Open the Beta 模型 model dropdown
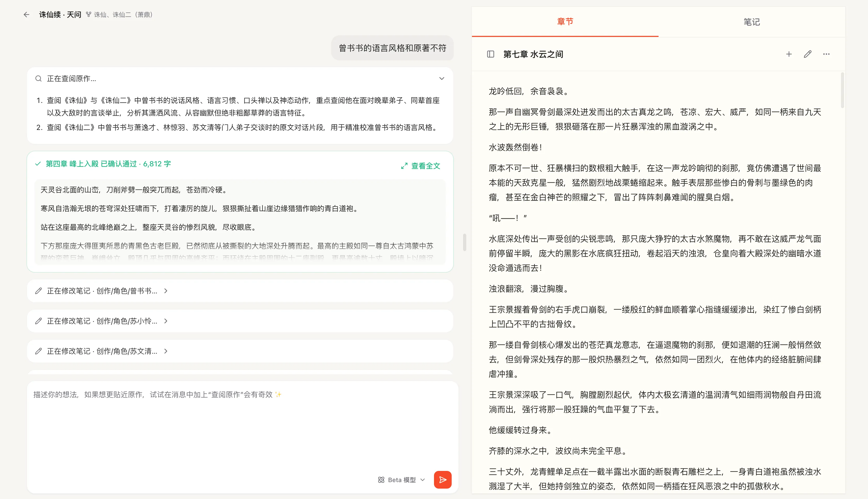 [x=401, y=480]
